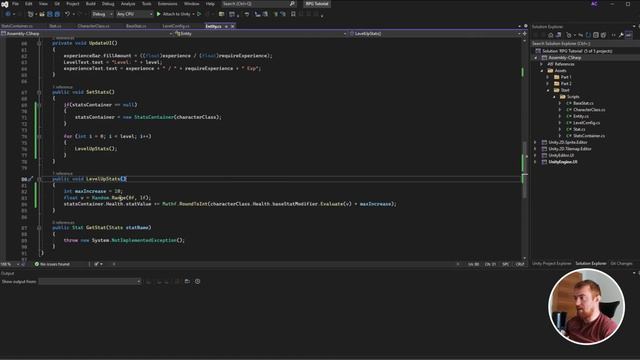Click the green Attach to Unity play icon
The image size is (640, 360).
[159, 14]
